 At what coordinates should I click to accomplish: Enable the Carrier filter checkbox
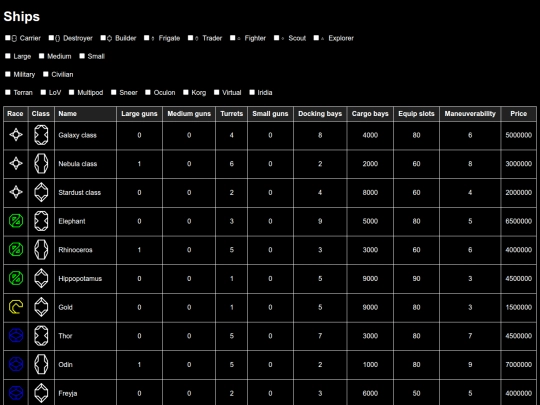pyautogui.click(x=8, y=38)
